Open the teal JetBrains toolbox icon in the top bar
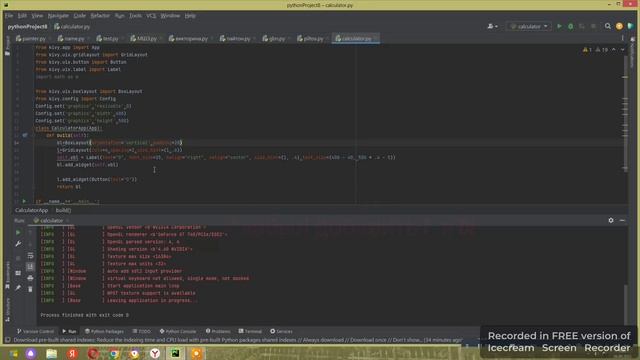The height and width of the screenshot is (360, 640). point(630,26)
